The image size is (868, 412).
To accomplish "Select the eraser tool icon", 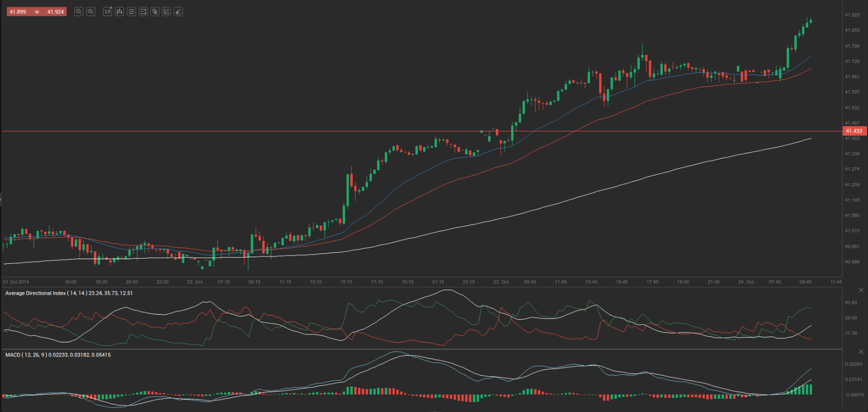I will (x=179, y=12).
